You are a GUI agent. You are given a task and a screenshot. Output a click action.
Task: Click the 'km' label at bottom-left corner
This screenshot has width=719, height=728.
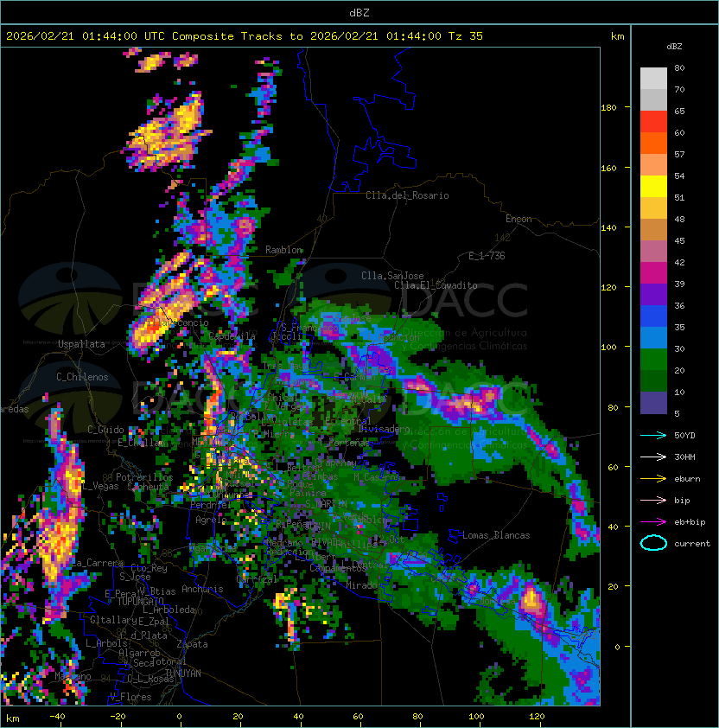13,718
